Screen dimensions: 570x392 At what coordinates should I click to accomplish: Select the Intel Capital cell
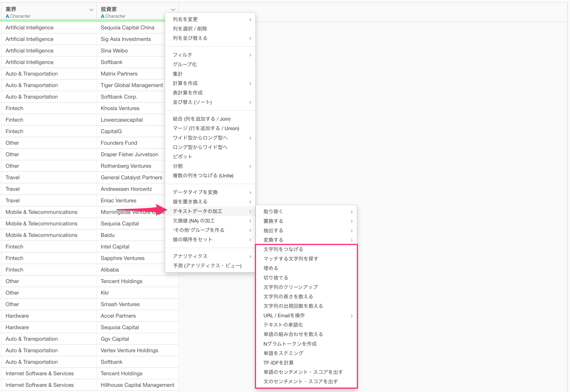point(131,247)
